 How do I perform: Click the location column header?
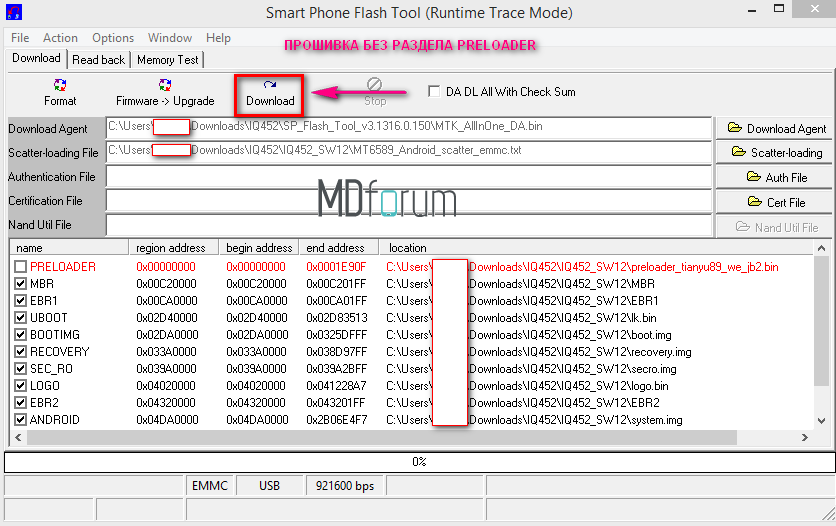(x=596, y=247)
